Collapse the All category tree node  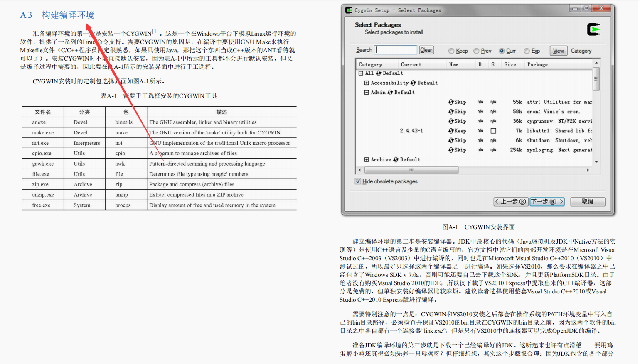(x=361, y=73)
